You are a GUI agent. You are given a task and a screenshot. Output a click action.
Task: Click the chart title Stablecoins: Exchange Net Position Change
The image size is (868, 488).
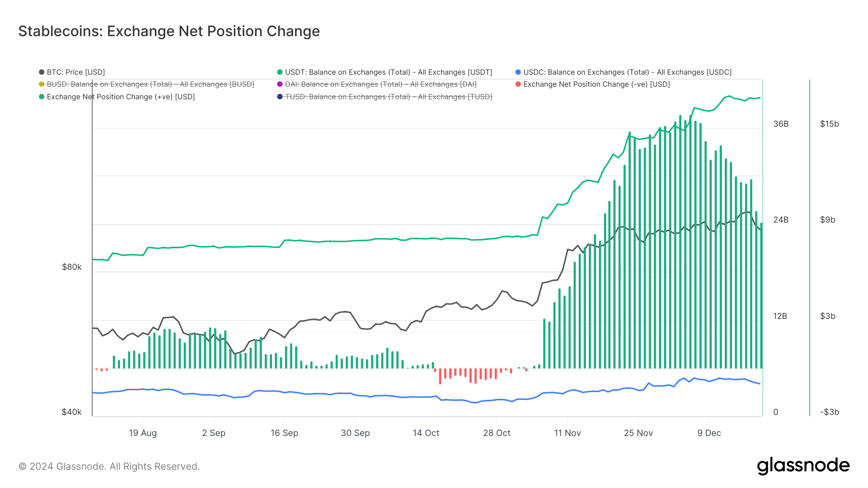[169, 31]
